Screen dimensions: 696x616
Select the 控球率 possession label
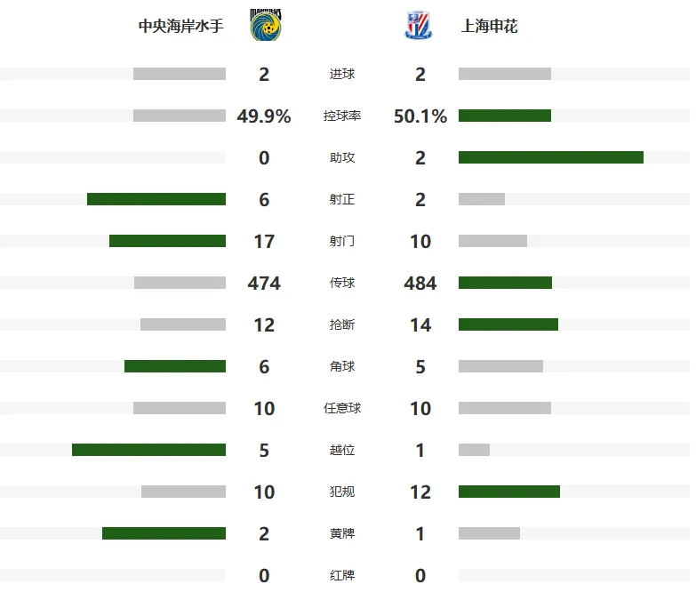point(342,116)
